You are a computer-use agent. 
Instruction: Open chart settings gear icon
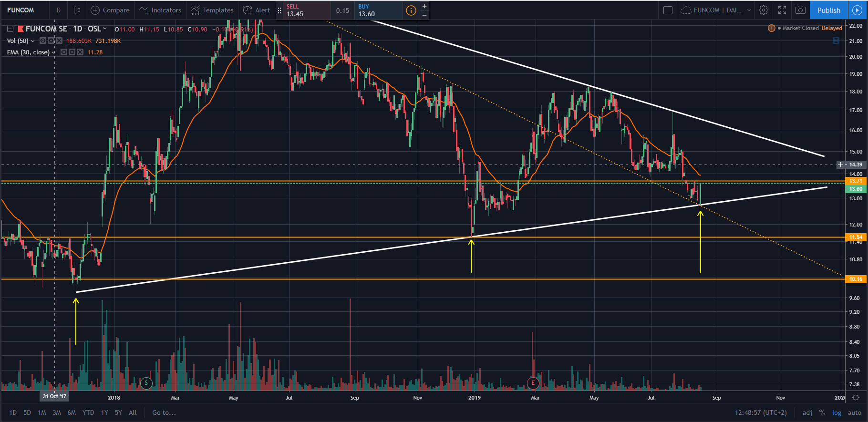point(764,10)
